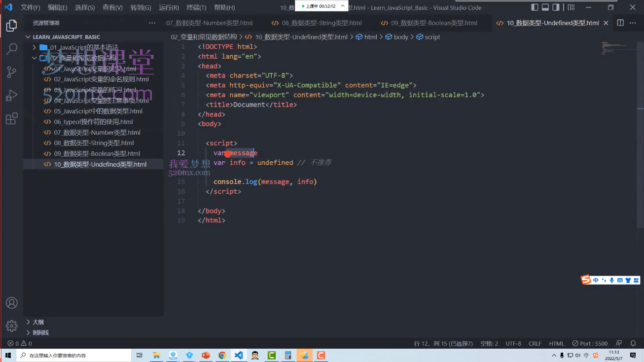Toggle Secondary Side Bar layout button
Viewport: 644px width, 362px height.
[556, 7]
